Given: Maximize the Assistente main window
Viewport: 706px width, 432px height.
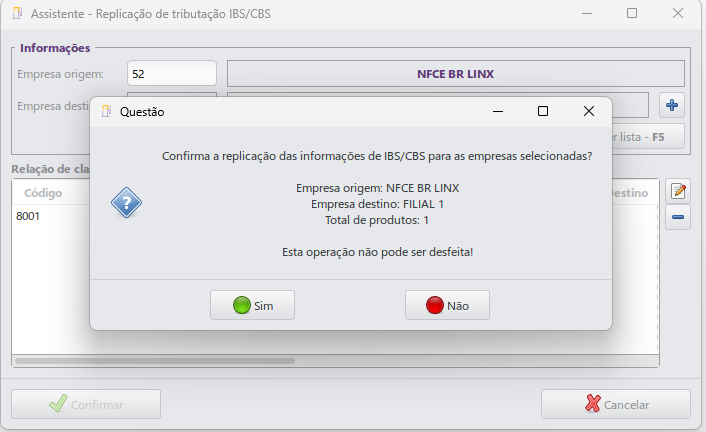Looking at the screenshot, I should pyautogui.click(x=632, y=15).
